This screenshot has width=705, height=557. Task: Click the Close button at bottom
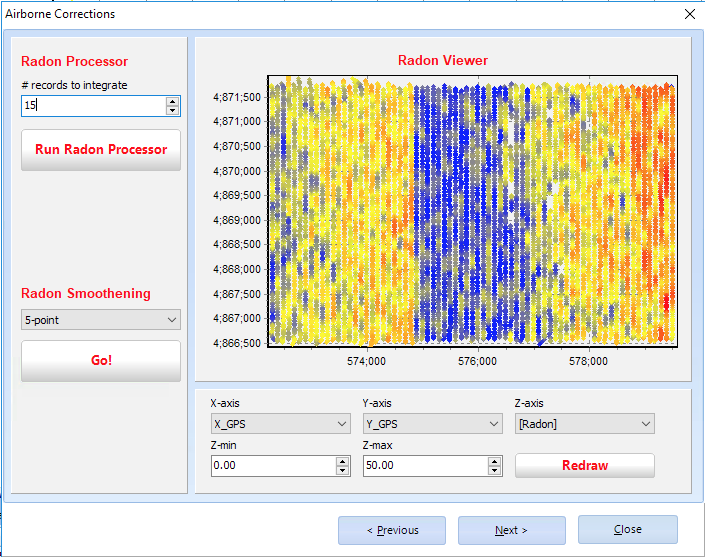pyautogui.click(x=627, y=530)
